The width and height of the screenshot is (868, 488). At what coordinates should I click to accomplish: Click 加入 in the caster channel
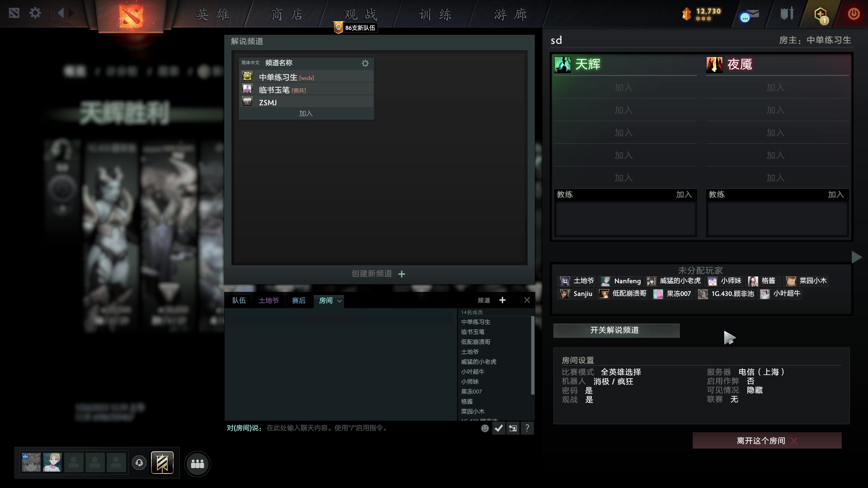click(306, 114)
